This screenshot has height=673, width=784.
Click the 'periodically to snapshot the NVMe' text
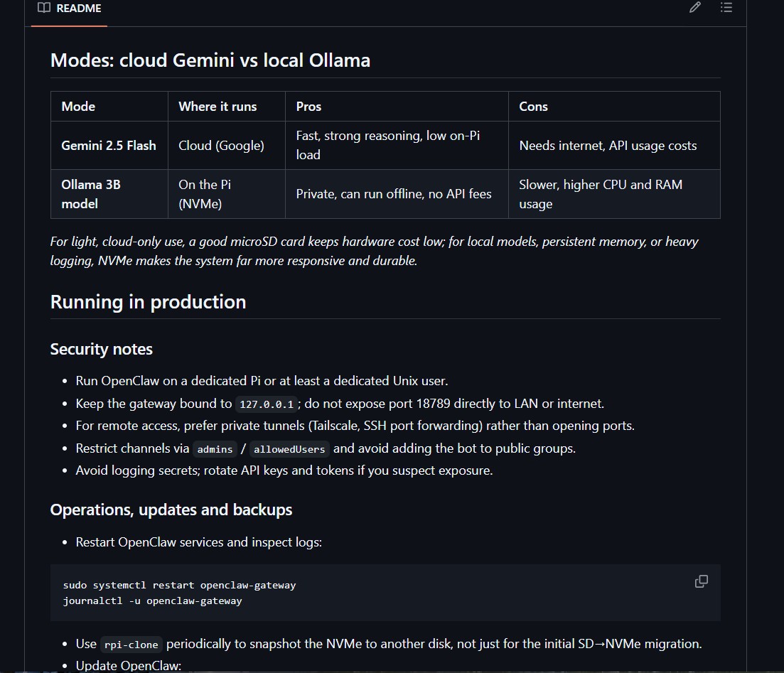coord(264,644)
